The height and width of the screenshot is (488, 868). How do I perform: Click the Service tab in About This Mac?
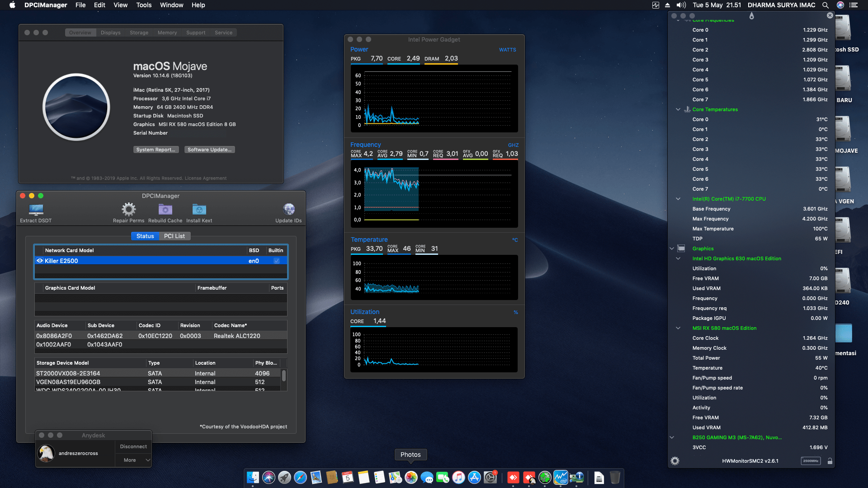[x=223, y=33]
